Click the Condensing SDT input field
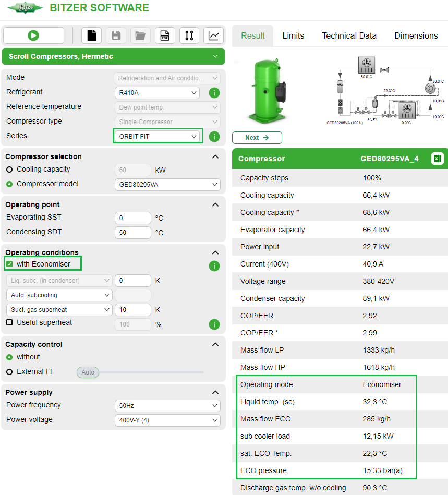 pyautogui.click(x=132, y=232)
